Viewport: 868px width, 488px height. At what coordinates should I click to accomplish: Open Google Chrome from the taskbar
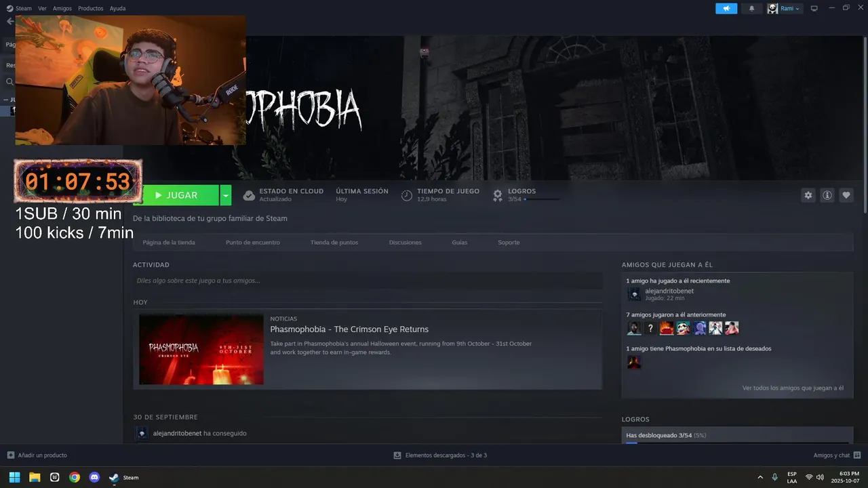[75, 477]
